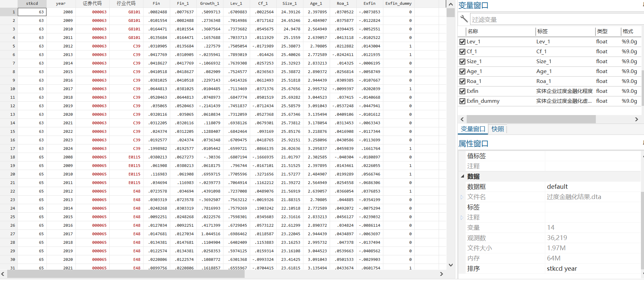This screenshot has width=644, height=282.
Task: Click the 类型 column header in variables list
Action: (x=608, y=31)
